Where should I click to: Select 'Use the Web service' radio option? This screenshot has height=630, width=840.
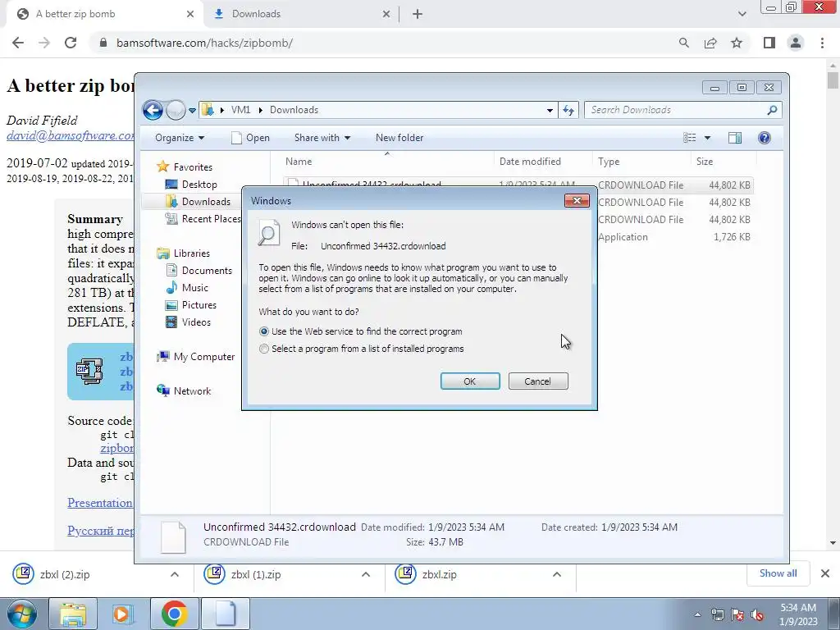coord(264,331)
